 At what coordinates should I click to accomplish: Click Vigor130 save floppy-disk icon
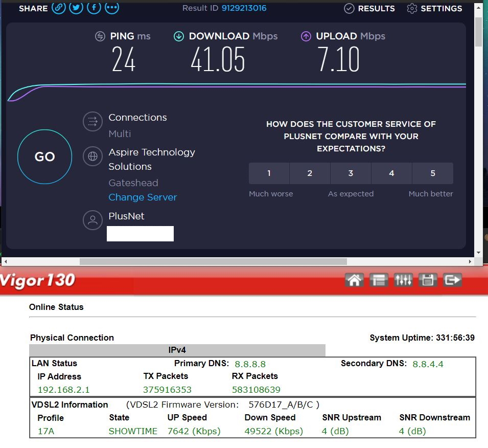428,280
